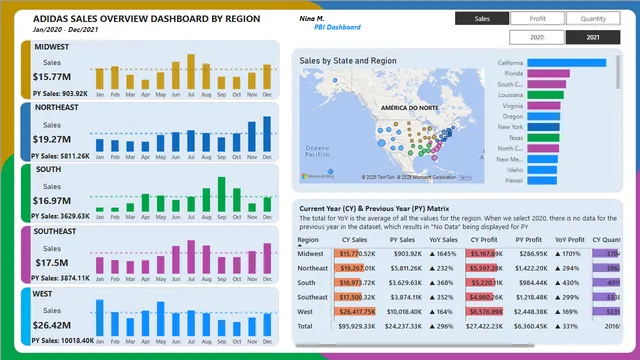Select the West row label in matrix
Viewport: 640px width, 360px height.
click(305, 311)
